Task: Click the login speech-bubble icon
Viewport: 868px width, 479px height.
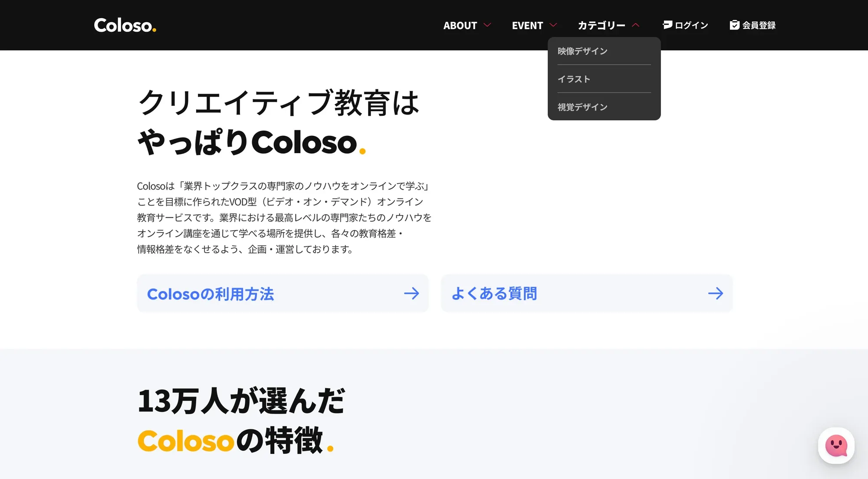Action: 667,25
